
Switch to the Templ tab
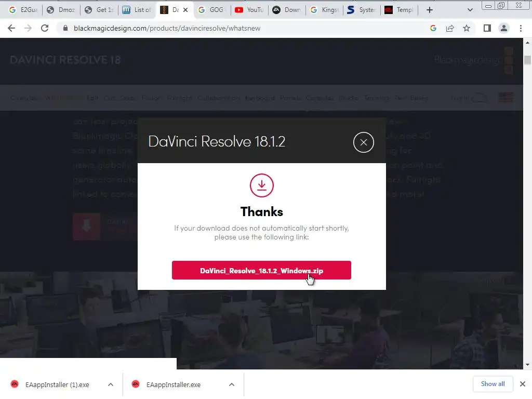coord(400,10)
